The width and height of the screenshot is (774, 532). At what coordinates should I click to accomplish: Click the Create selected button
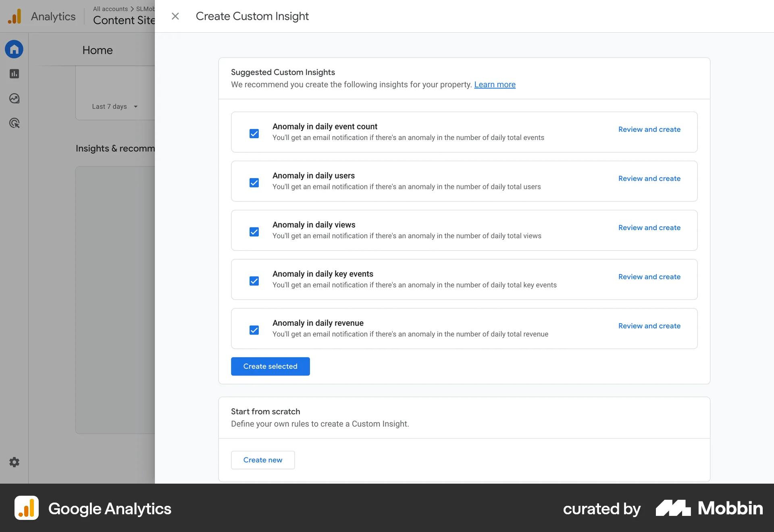(270, 366)
